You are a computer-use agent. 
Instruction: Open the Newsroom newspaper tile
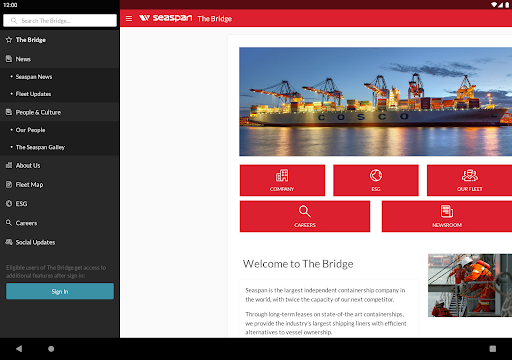[x=447, y=216]
